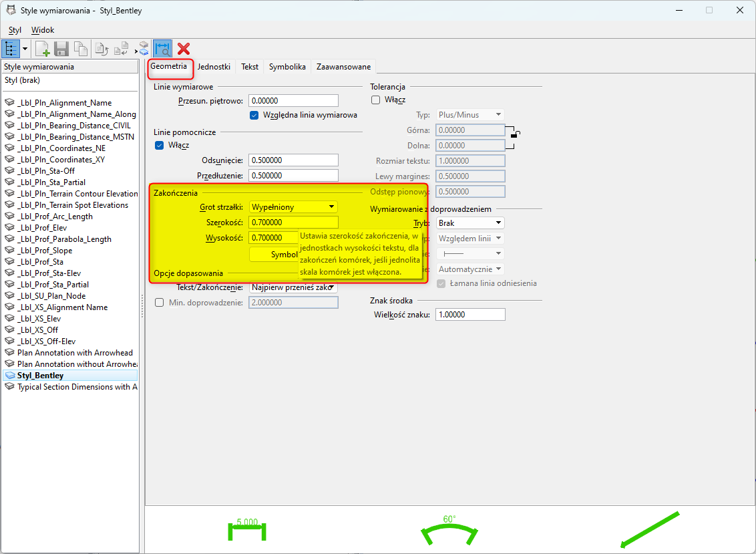Select _Lbl_Prof_Slope in the style list
The width and height of the screenshot is (756, 554).
pyautogui.click(x=45, y=251)
